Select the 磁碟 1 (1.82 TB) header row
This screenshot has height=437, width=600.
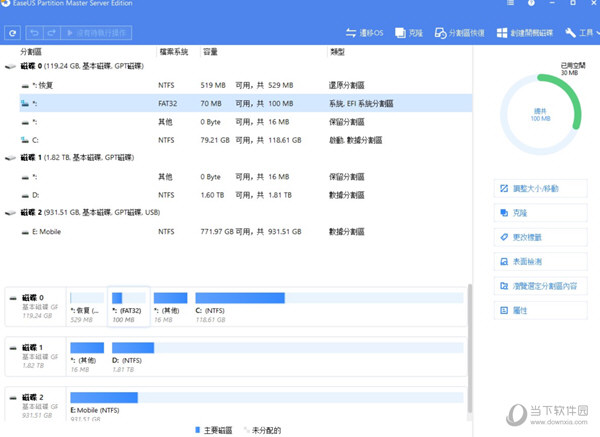tap(238, 158)
